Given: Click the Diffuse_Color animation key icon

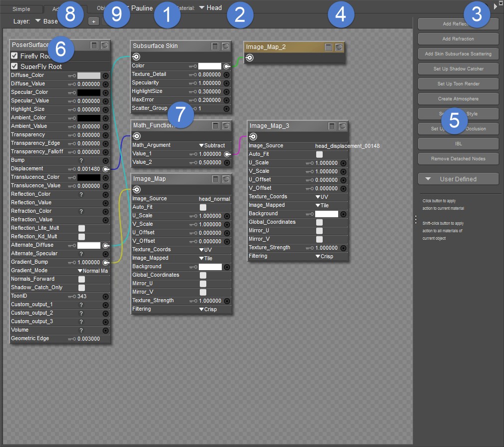Looking at the screenshot, I should [72, 75].
